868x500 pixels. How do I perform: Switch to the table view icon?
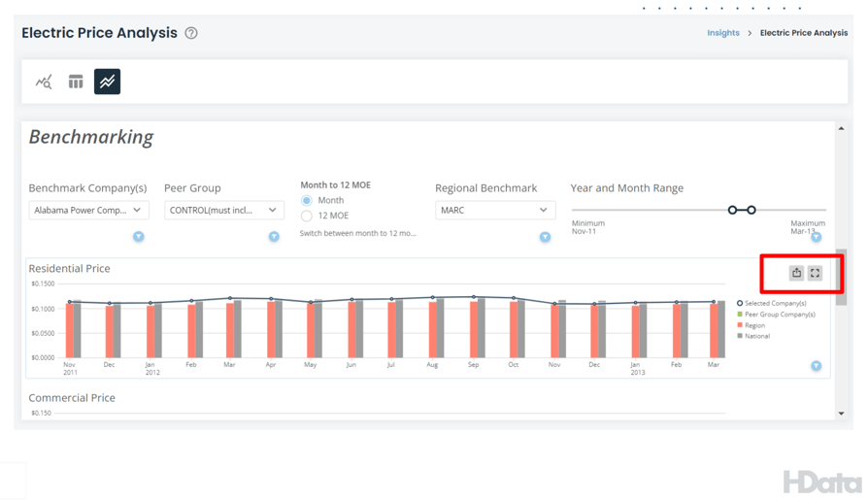click(x=76, y=82)
